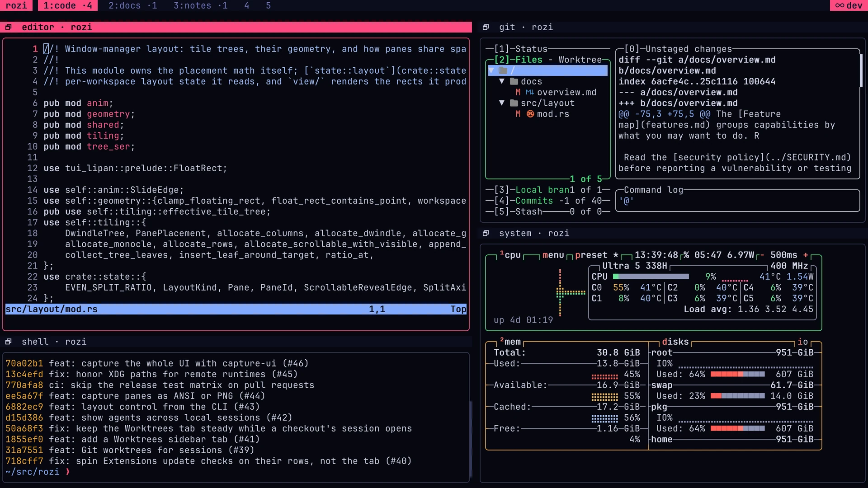Switch to workspace tab 2:docs

click(x=133, y=5)
